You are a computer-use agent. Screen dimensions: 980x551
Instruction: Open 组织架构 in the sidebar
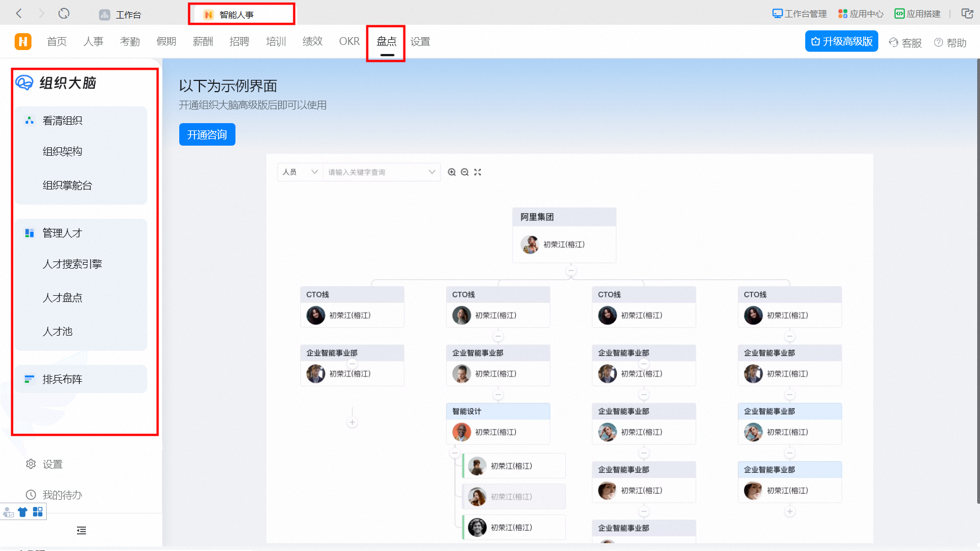coord(62,151)
